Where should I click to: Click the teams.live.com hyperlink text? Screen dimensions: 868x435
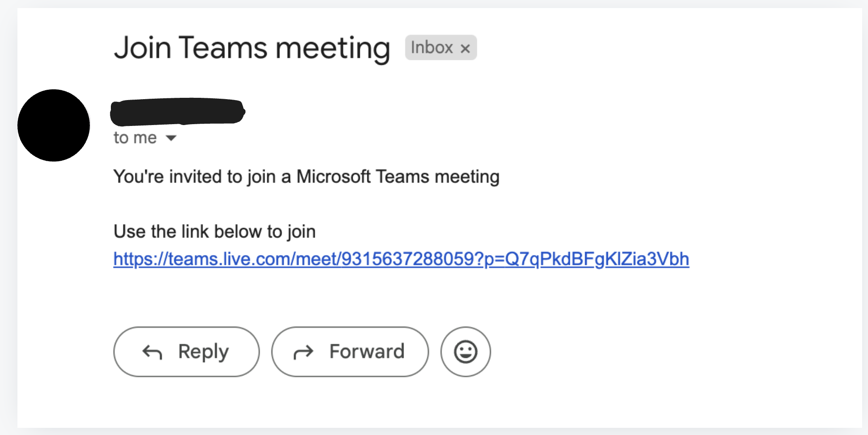(x=401, y=259)
